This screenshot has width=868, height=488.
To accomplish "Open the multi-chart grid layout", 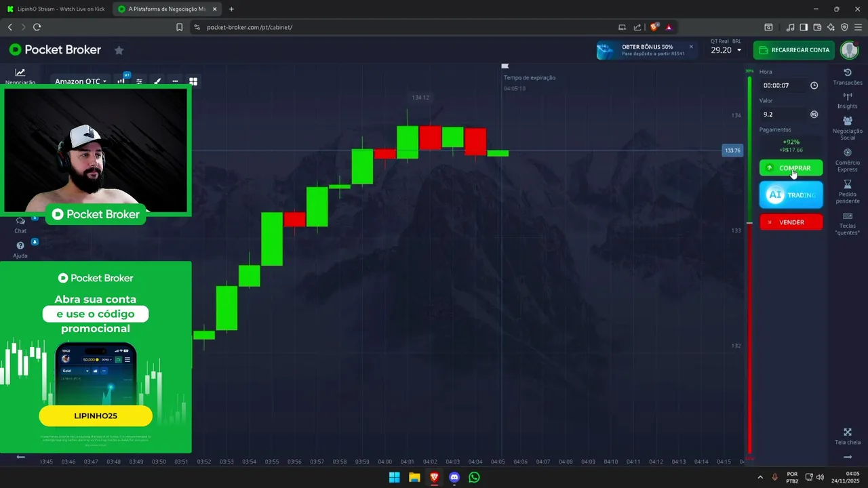I will (193, 81).
